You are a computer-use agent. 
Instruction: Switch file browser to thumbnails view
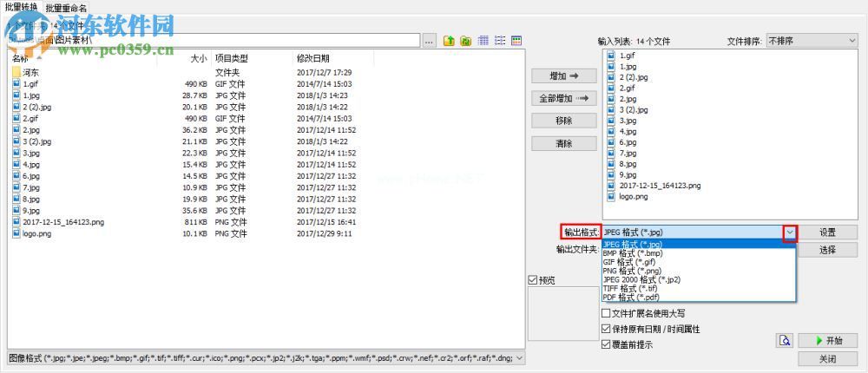point(516,41)
